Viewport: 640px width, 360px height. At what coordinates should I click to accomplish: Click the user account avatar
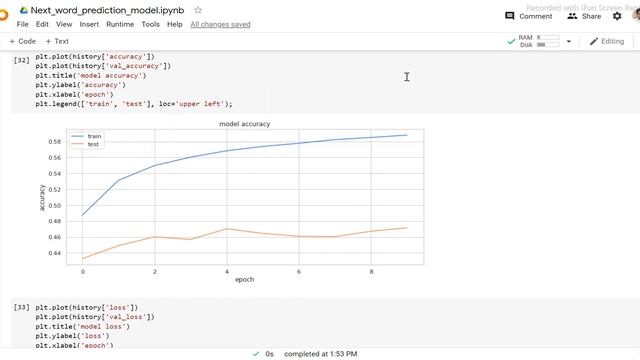pos(636,16)
